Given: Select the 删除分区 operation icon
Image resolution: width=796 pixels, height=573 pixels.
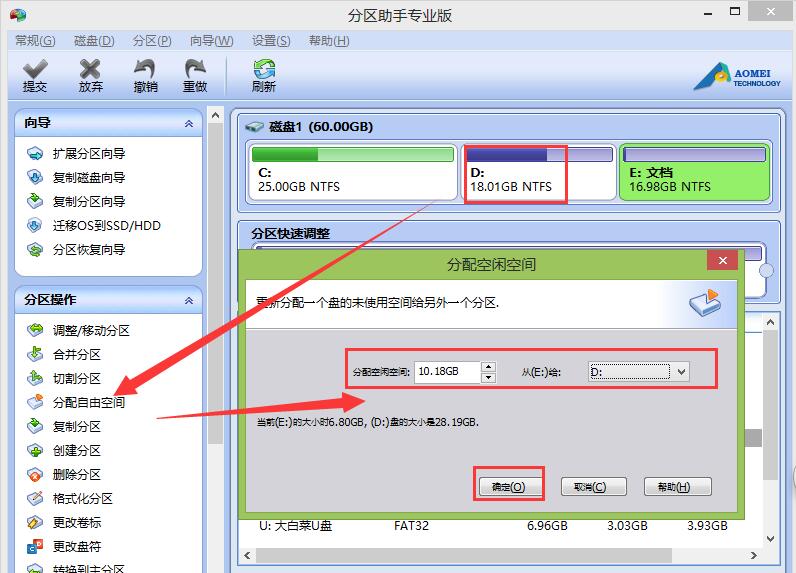Looking at the screenshot, I should coord(35,474).
